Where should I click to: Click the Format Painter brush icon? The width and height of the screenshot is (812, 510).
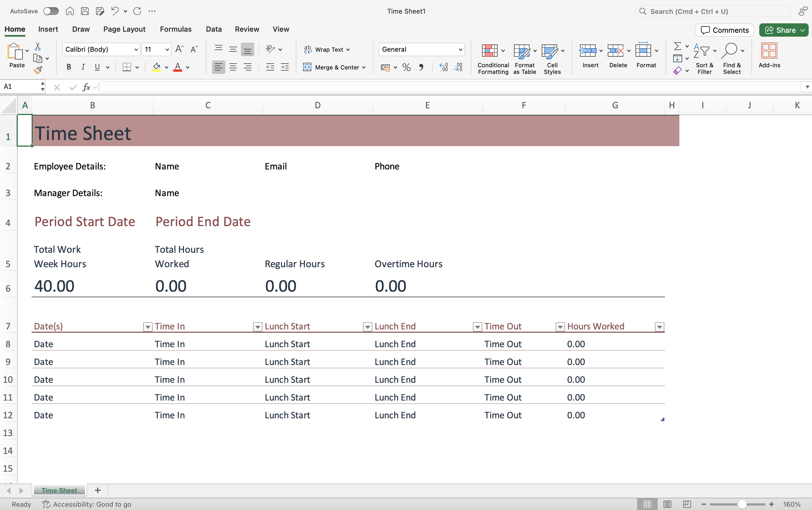pyautogui.click(x=38, y=70)
